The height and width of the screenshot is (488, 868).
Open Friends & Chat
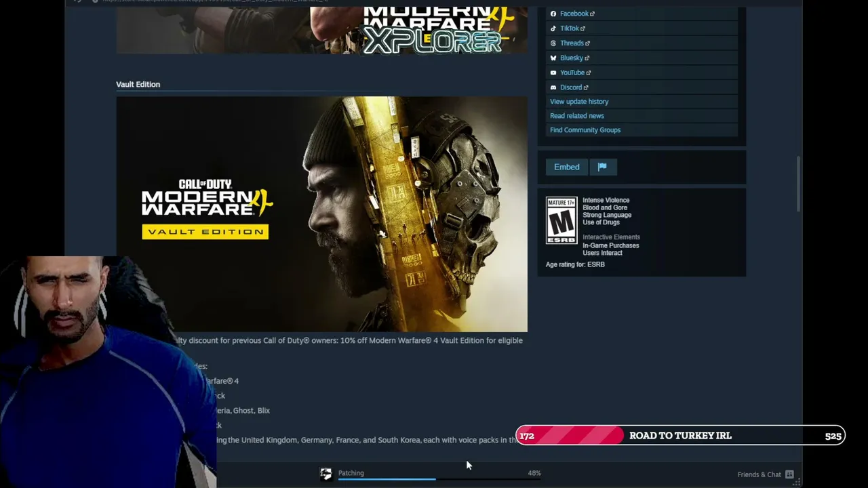tap(766, 474)
